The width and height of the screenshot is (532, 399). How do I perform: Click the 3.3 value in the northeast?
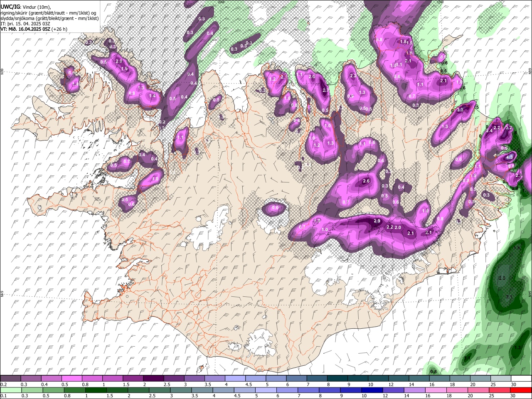click(460, 110)
